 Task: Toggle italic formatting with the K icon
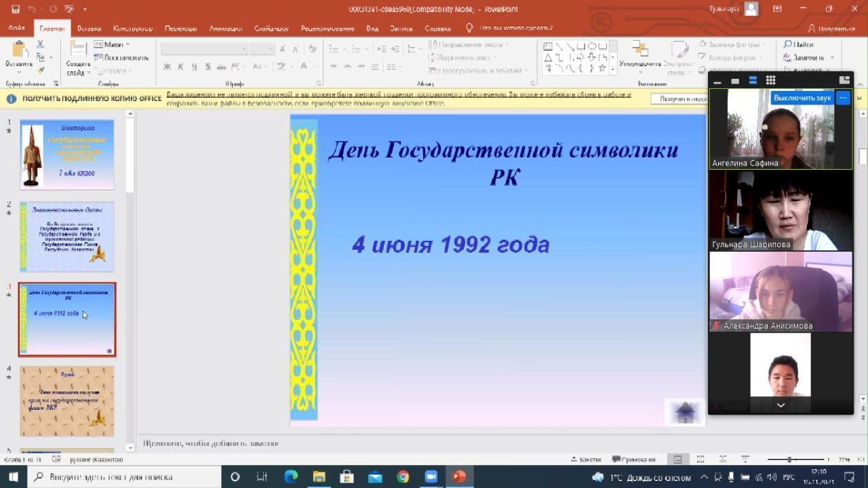[x=180, y=66]
